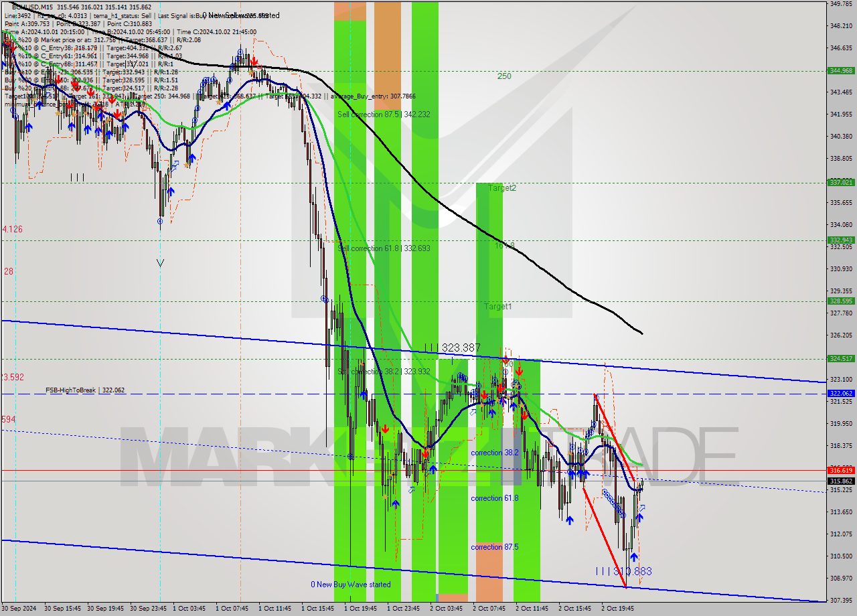Select the 'correction 61.8' blue label
Screen dimensions: 857x616
click(495, 498)
